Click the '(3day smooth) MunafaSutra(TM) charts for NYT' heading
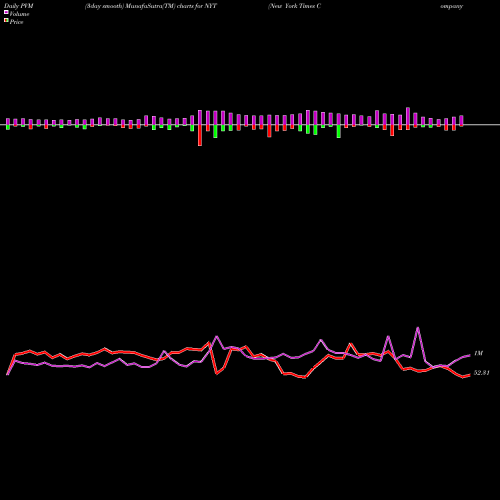500x500 pixels. (151, 6)
